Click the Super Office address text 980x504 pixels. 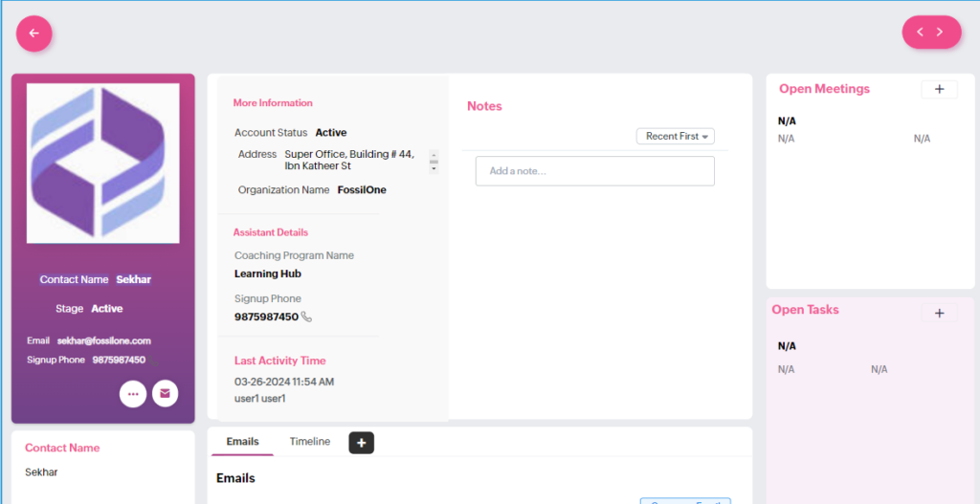coord(349,160)
